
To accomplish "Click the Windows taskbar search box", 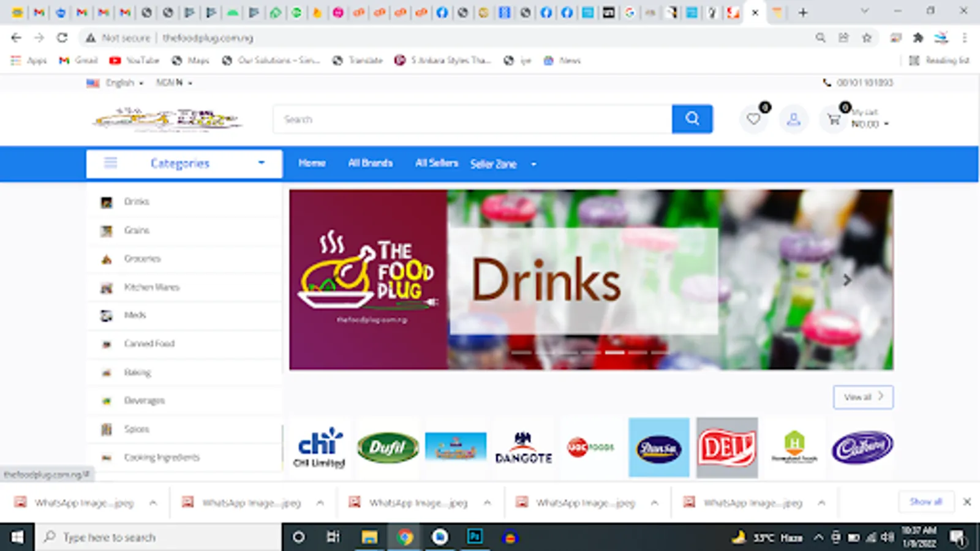I will 159,537.
